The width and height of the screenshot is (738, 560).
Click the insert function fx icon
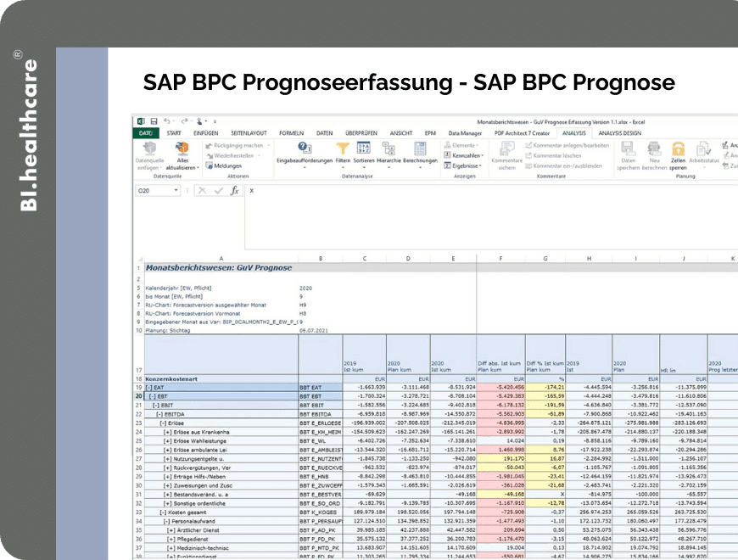(x=234, y=191)
